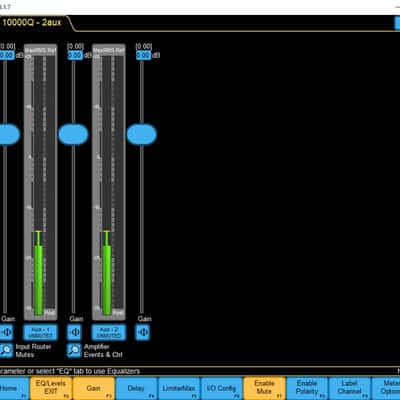Toggle Enable Polarity function key
400x400 pixels.
pos(307,388)
